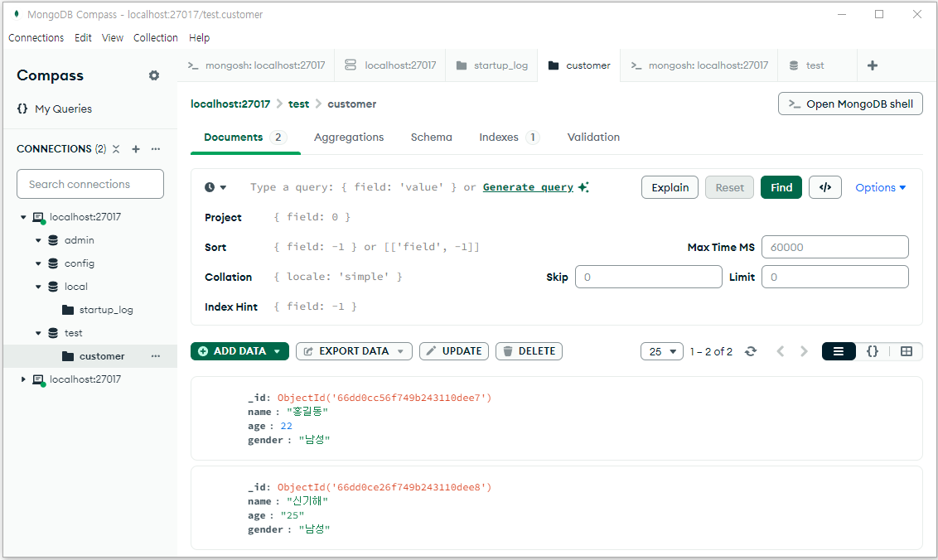Viewport: 938px width, 560px height.
Task: Open a new tab with plus icon
Action: pyautogui.click(x=872, y=65)
